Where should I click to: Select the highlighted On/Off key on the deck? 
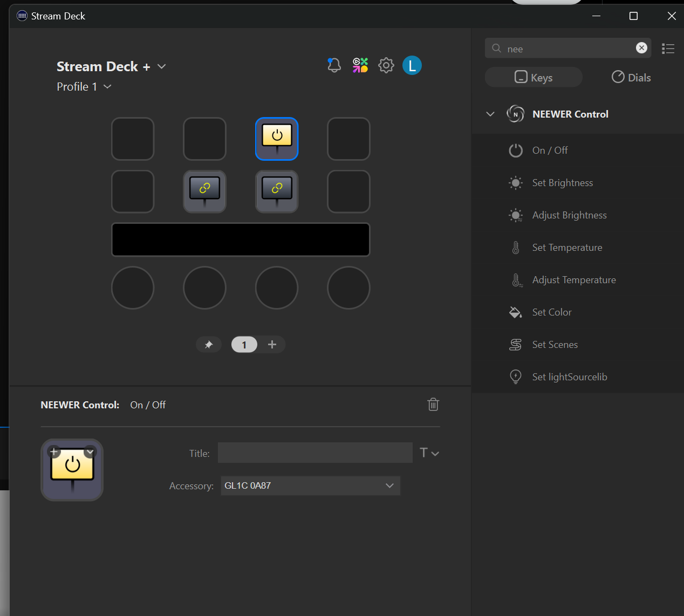tap(277, 139)
